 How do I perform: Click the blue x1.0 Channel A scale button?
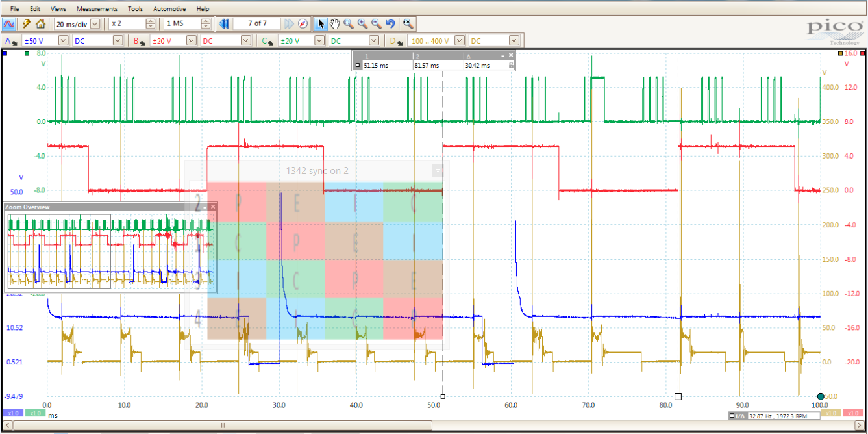click(x=12, y=413)
